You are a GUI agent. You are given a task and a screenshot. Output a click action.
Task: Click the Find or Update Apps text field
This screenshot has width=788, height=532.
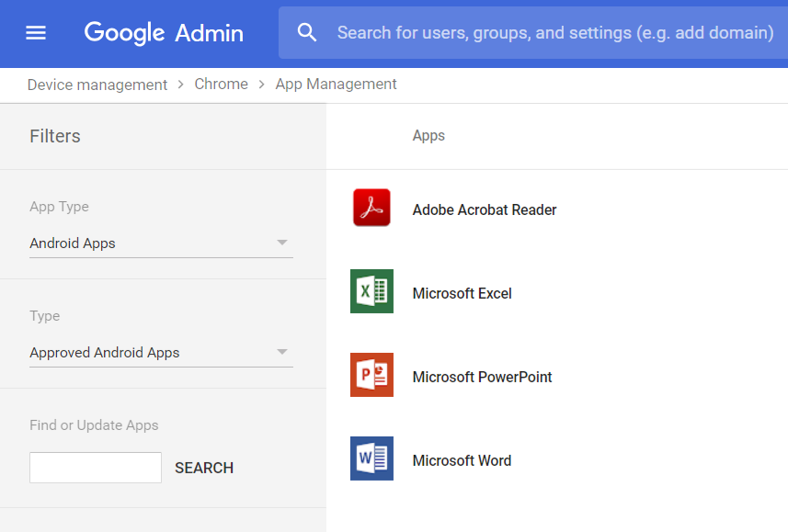[x=96, y=468]
